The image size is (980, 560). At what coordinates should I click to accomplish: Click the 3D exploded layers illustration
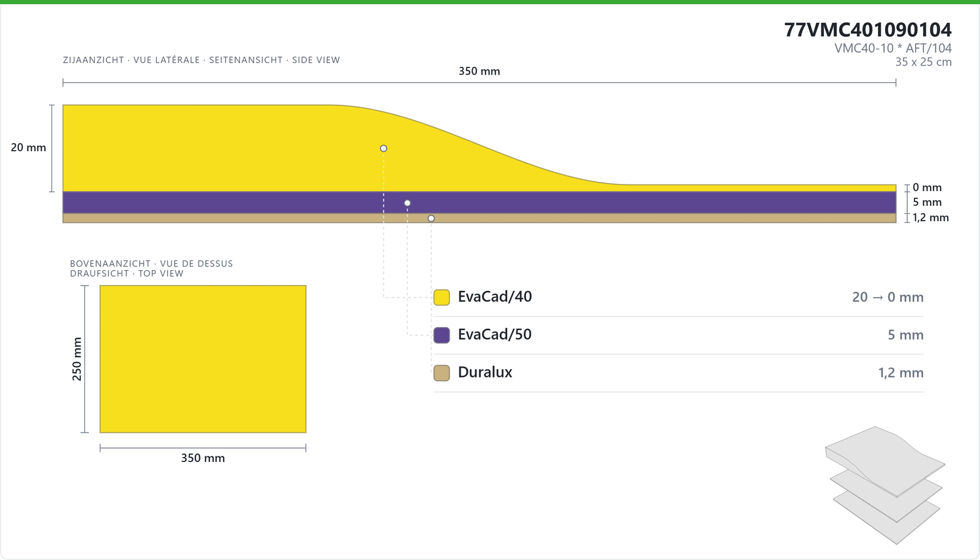(885, 485)
